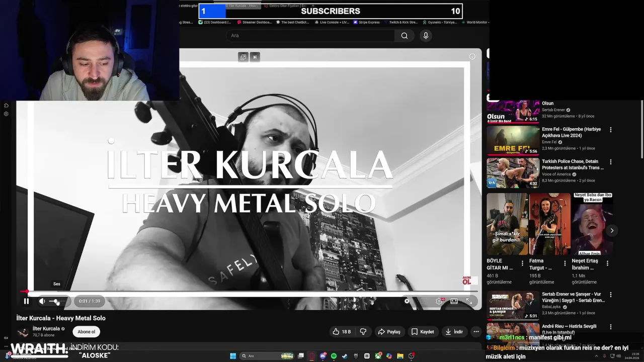
Task: Like the video (18 B)
Action: [x=341, y=332]
